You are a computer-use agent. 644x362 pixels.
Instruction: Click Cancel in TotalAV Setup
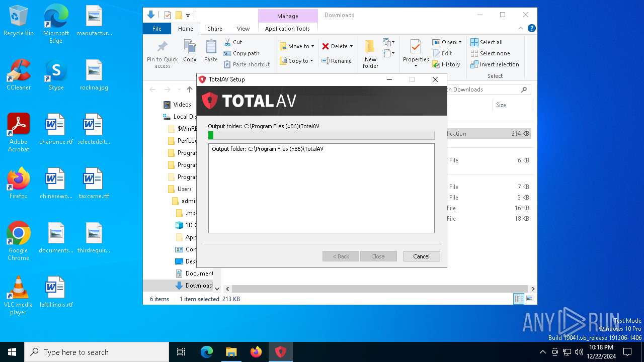(x=422, y=256)
